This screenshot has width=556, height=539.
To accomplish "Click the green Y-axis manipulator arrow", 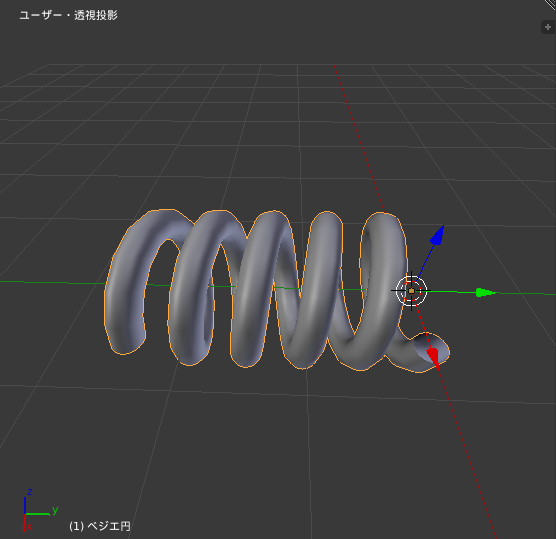I will 486,293.
